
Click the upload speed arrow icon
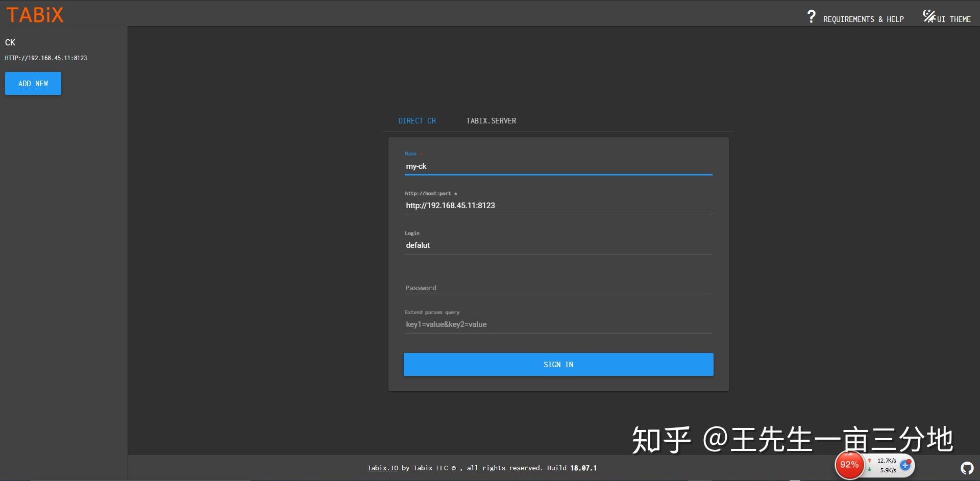click(870, 460)
